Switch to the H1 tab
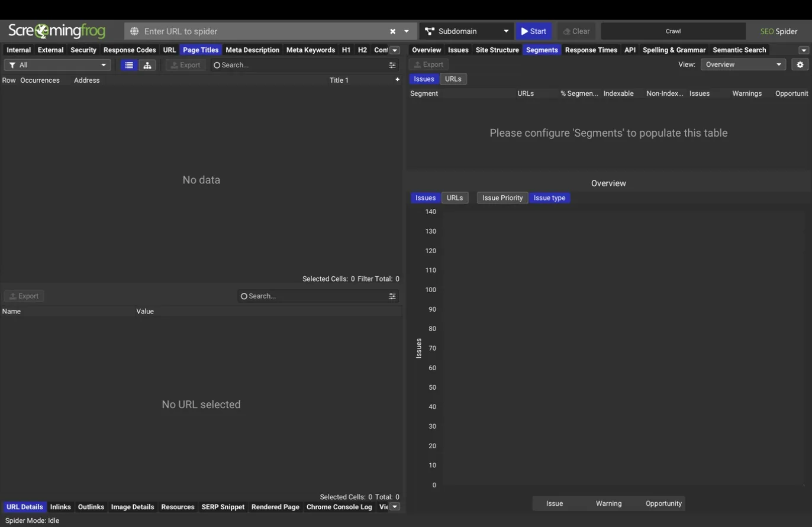The image size is (812, 527). point(346,50)
